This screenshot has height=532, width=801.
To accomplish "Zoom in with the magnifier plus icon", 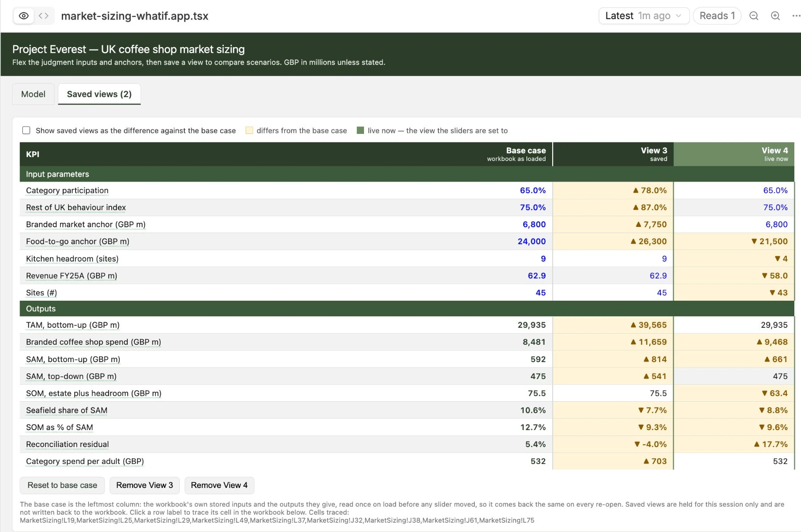I will coord(775,16).
